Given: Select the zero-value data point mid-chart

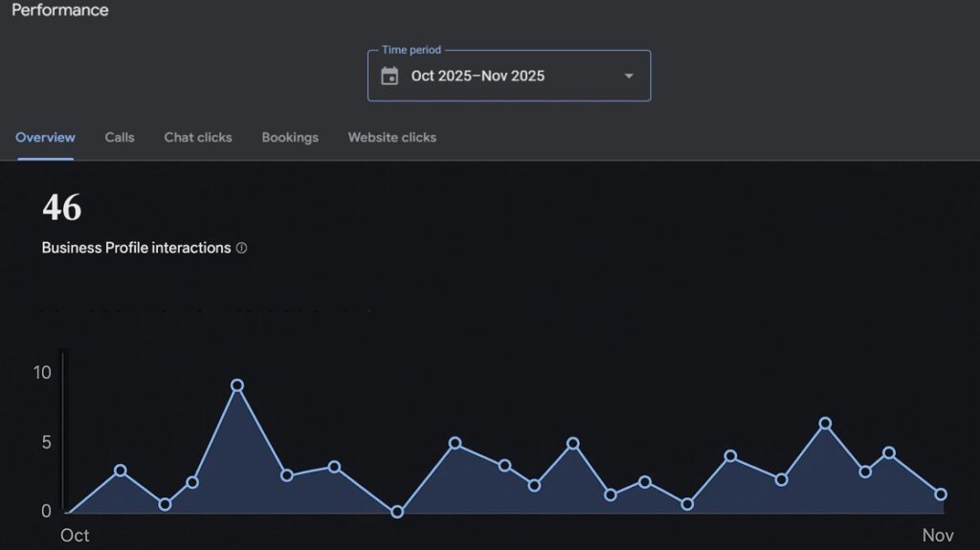Looking at the screenshot, I should [x=397, y=512].
